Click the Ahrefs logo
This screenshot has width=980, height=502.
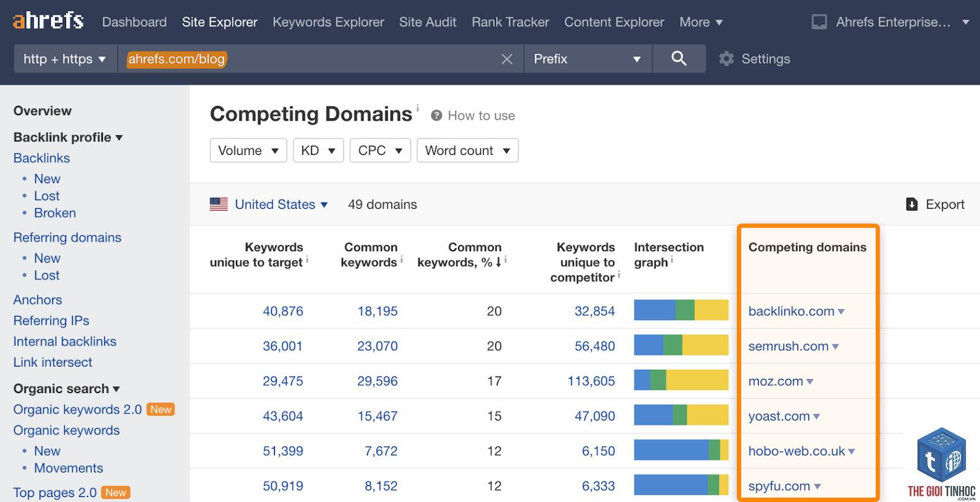[x=48, y=21]
